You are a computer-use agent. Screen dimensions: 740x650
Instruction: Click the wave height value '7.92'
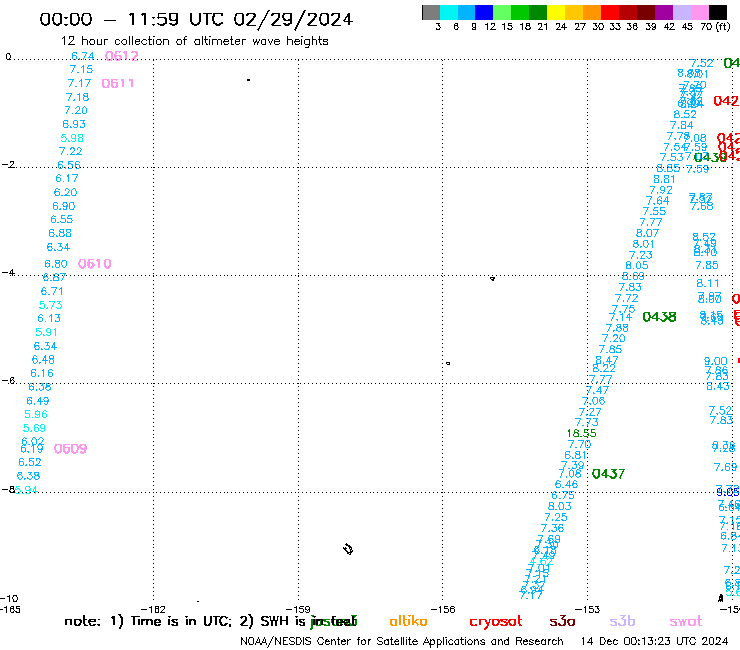(x=661, y=190)
